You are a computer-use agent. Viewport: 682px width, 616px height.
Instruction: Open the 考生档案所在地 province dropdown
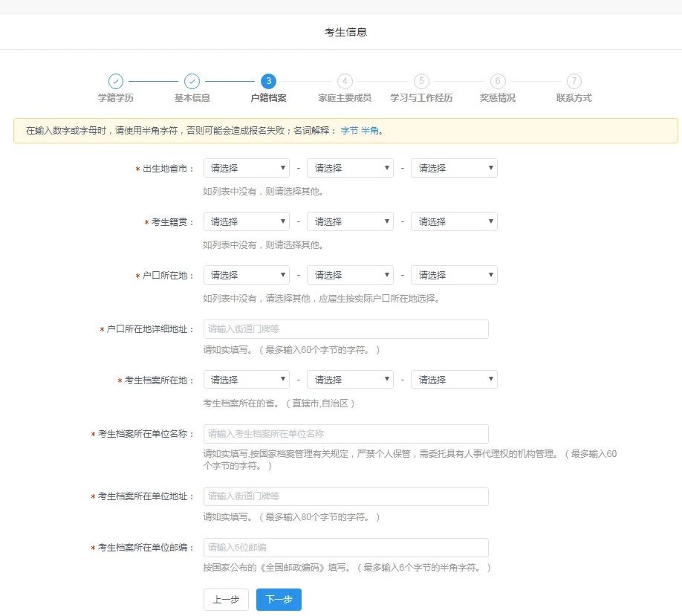pyautogui.click(x=246, y=379)
